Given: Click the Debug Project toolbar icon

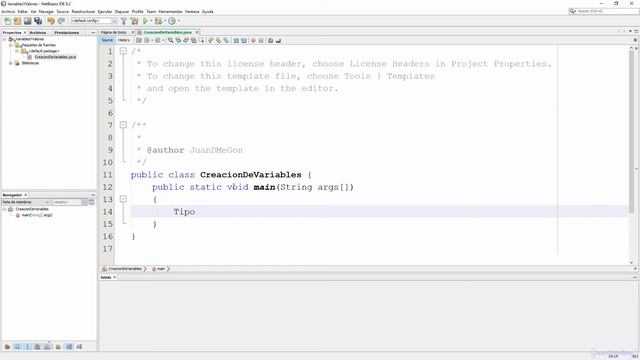Looking at the screenshot, I should [x=158, y=21].
